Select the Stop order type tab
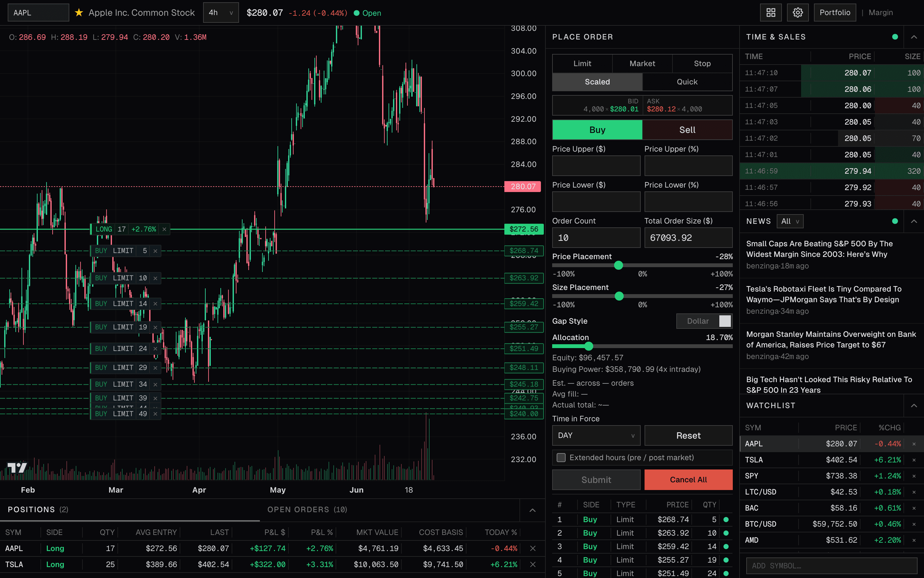The height and width of the screenshot is (578, 924). 702,64
